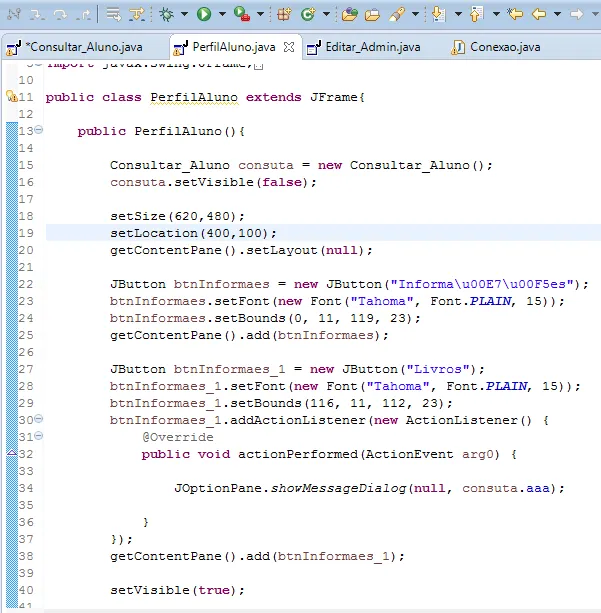Click the line 19 setLocation code
Screen dimensions: 601x613
point(193,233)
